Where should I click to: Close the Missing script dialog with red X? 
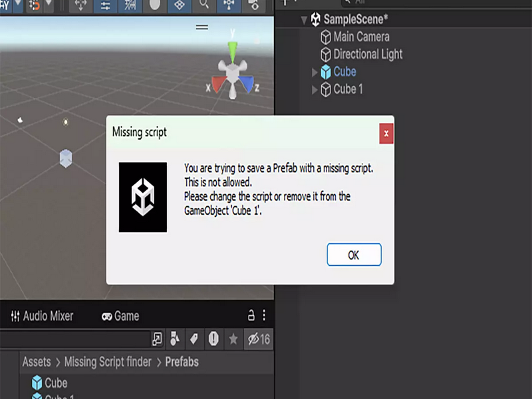click(x=386, y=134)
